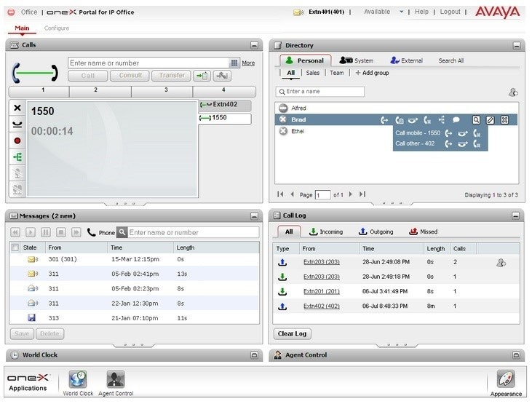Put the 1550 call on hold
This screenshot has height=404, width=532.
coord(17,124)
